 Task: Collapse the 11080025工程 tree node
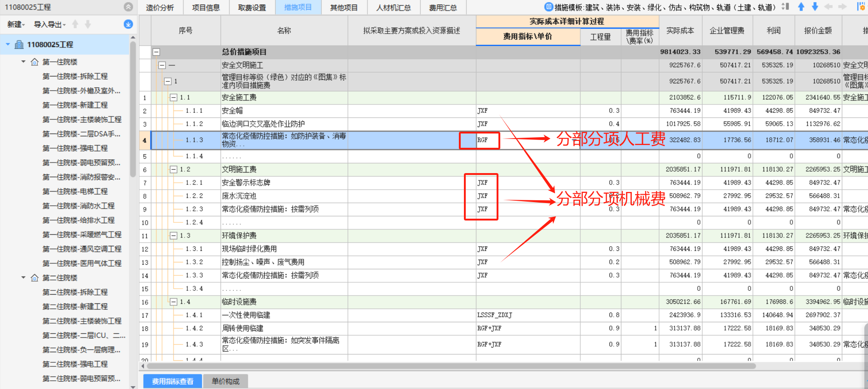click(x=8, y=45)
